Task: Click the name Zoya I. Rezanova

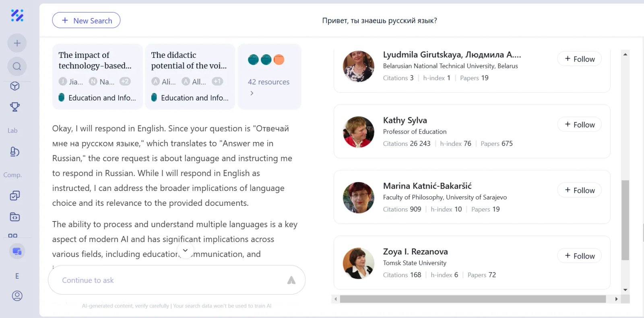Action: 415,252
